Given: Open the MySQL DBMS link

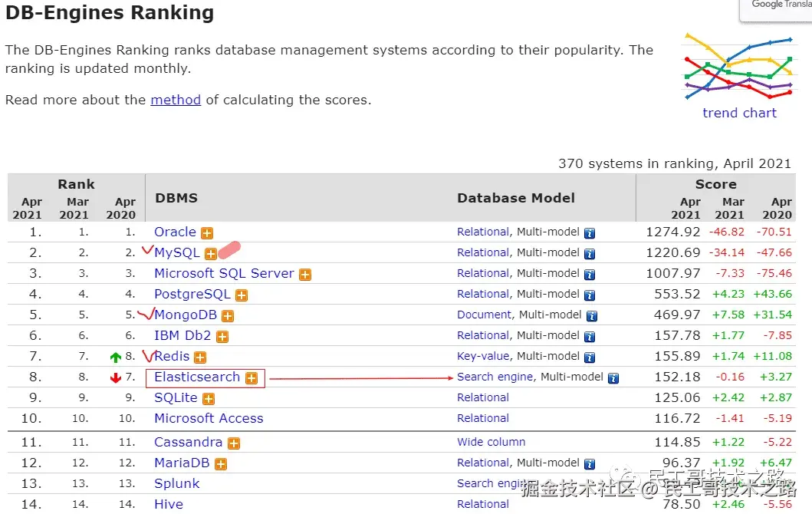Looking at the screenshot, I should tap(176, 253).
